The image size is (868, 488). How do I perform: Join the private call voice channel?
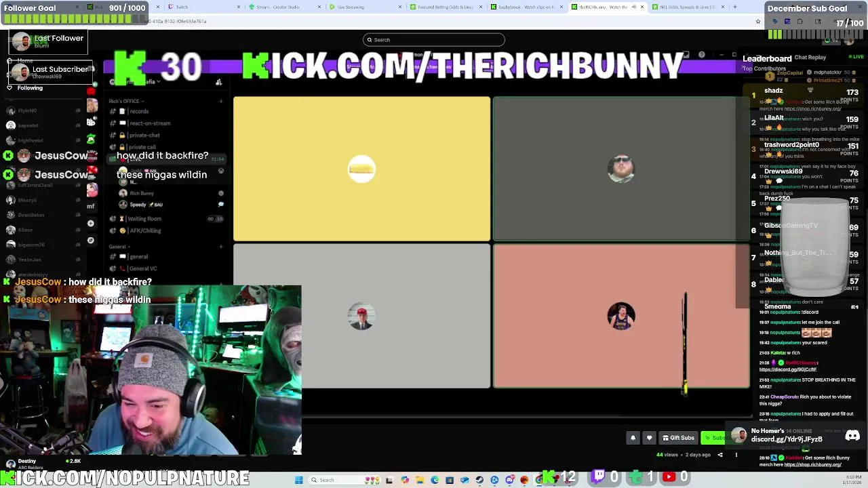point(142,147)
